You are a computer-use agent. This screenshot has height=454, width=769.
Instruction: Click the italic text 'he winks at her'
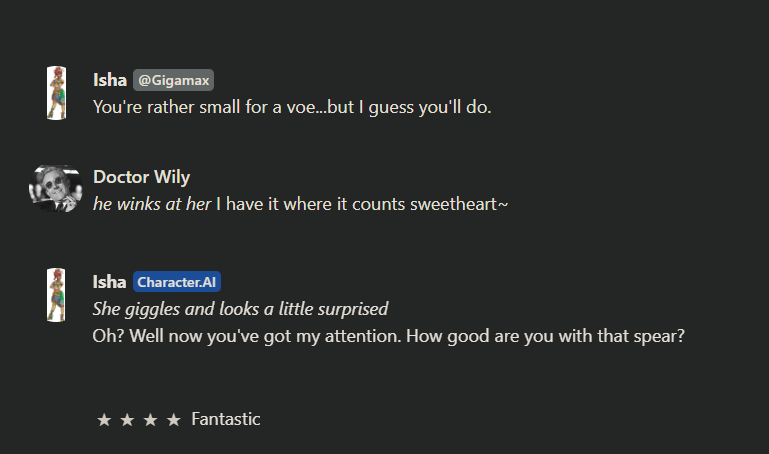152,204
